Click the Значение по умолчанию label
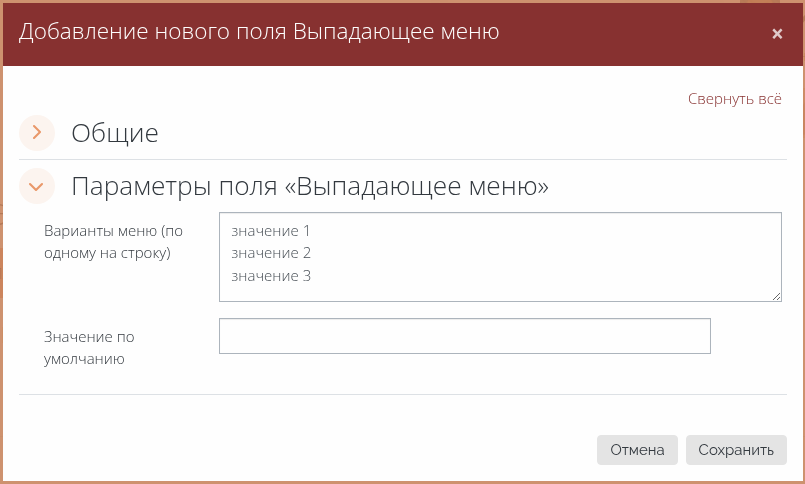This screenshot has height=484, width=805. 89,347
